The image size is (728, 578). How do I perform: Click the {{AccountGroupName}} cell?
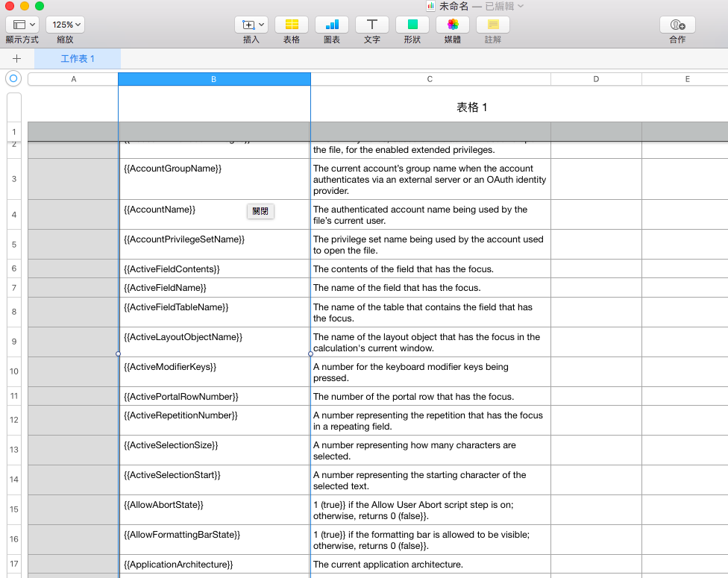pyautogui.click(x=215, y=179)
